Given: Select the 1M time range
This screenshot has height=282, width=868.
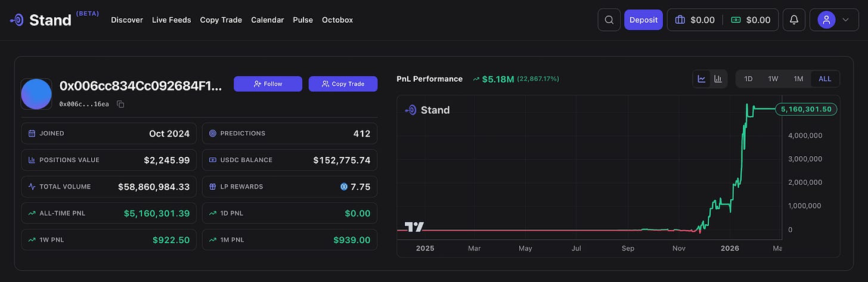Looking at the screenshot, I should tap(798, 79).
